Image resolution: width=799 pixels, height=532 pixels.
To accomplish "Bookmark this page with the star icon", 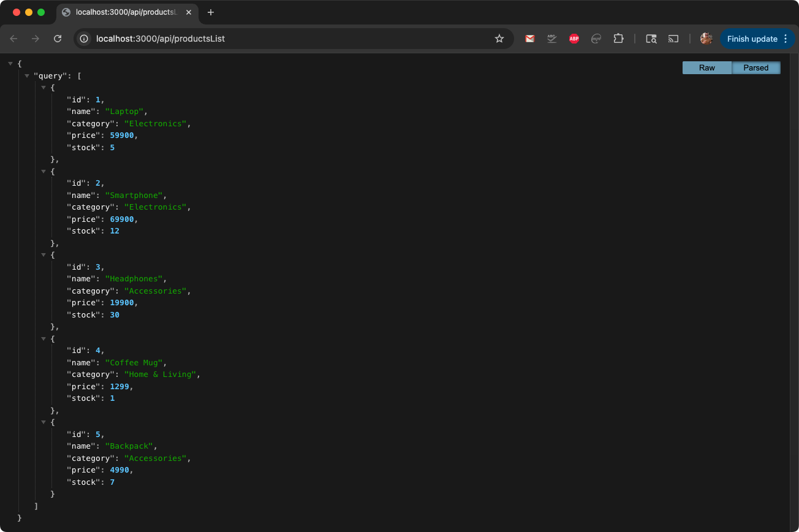I will tap(499, 39).
